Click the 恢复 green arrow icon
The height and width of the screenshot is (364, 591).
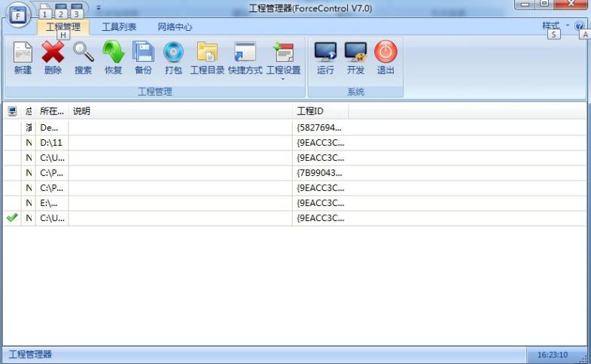click(113, 52)
